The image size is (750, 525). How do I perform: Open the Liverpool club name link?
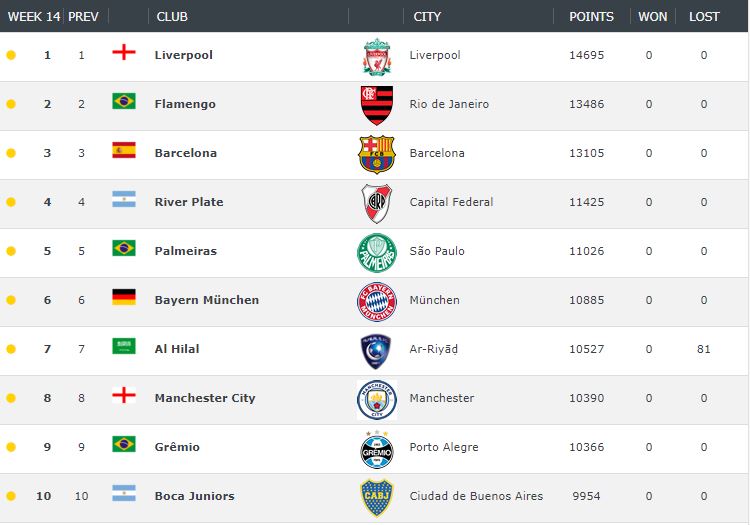click(x=184, y=55)
